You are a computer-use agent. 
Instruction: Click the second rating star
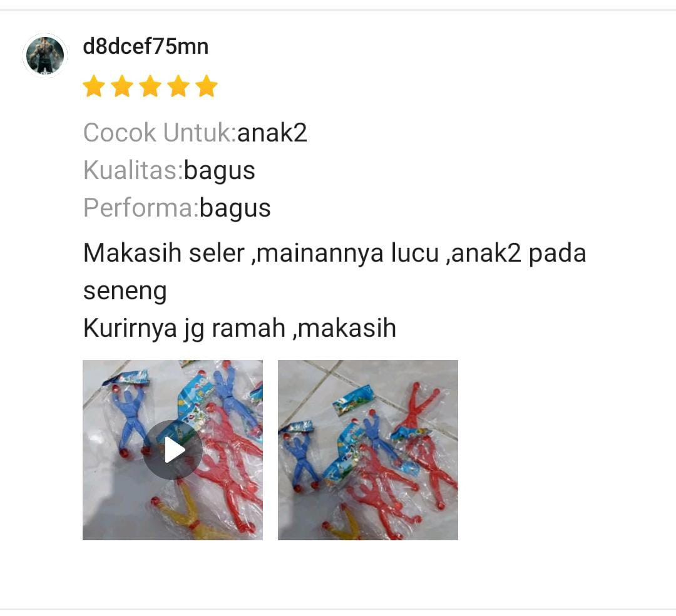click(122, 86)
